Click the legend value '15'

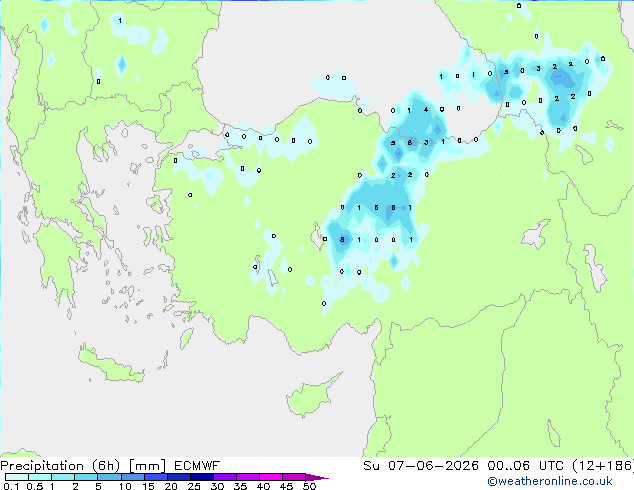pyautogui.click(x=148, y=486)
